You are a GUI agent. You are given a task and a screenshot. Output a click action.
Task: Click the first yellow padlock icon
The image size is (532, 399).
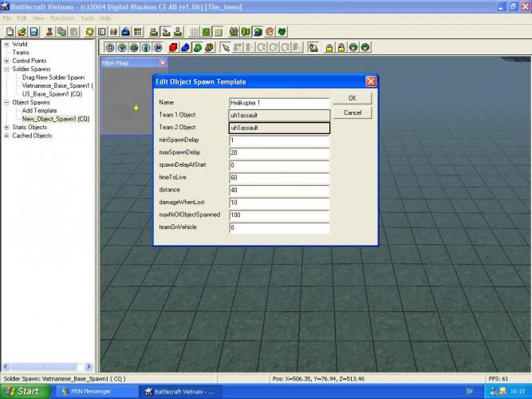(x=329, y=47)
